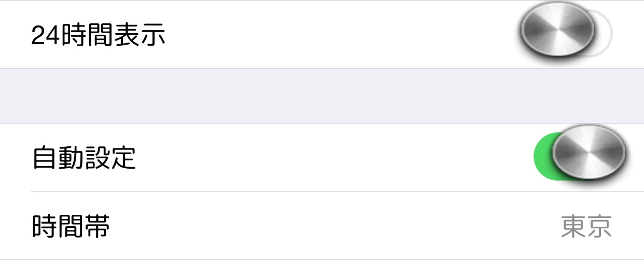Toggle the 24時間表示 switch on
The image size is (644, 260).
565,34
